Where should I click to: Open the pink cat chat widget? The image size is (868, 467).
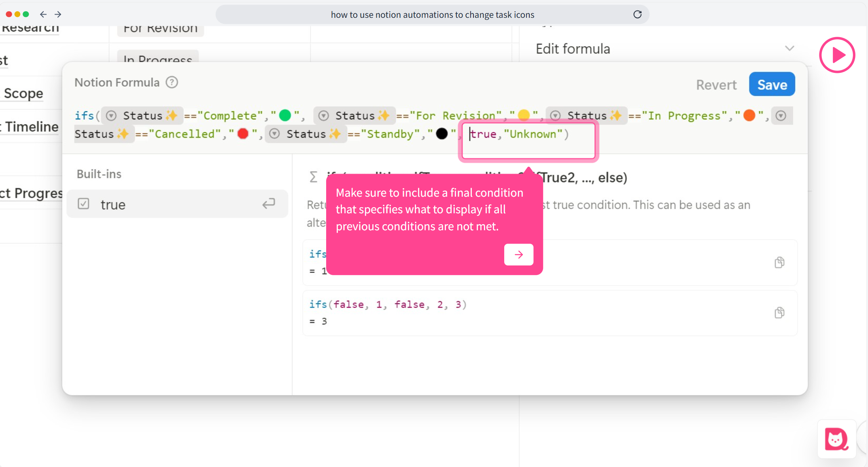click(x=836, y=439)
